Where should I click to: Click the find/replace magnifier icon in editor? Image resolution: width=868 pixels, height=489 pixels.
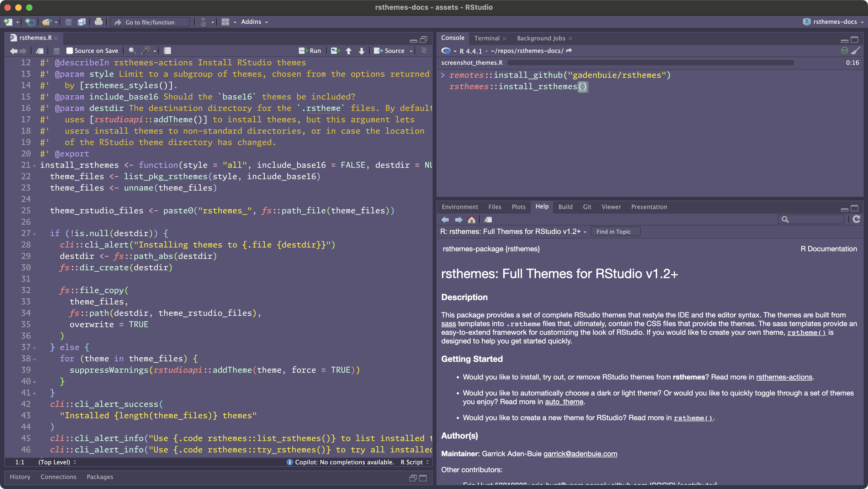tap(132, 50)
